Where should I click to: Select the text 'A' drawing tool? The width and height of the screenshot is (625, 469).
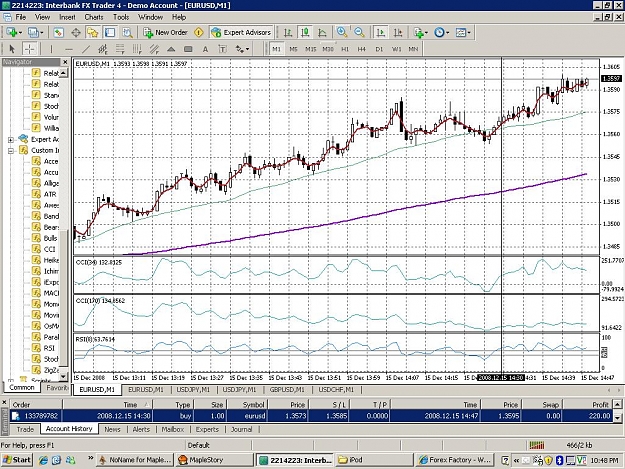(x=205, y=49)
